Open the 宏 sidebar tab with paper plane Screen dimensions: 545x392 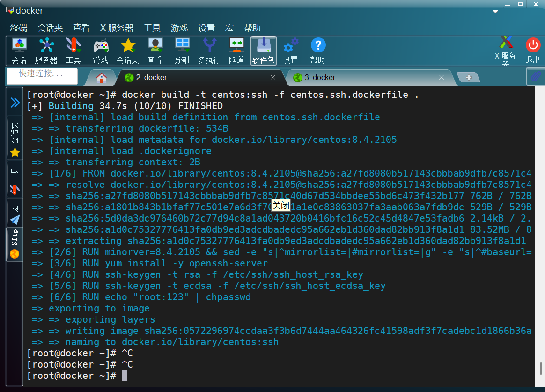coord(15,213)
